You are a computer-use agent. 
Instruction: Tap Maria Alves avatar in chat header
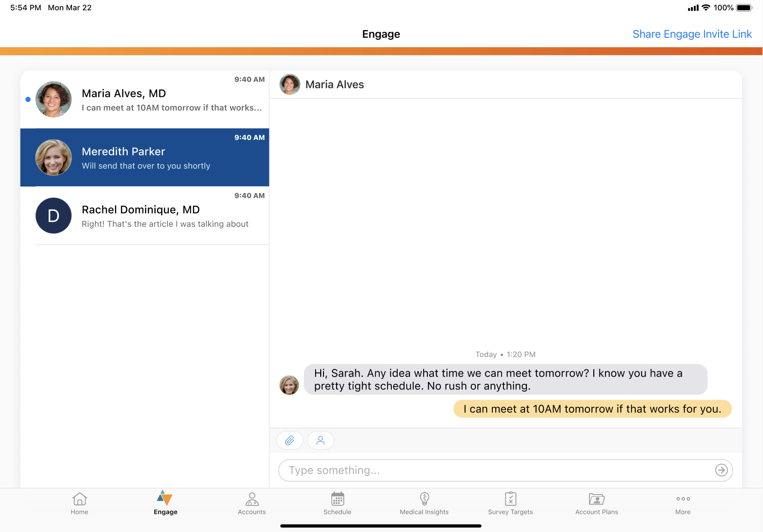tap(290, 85)
